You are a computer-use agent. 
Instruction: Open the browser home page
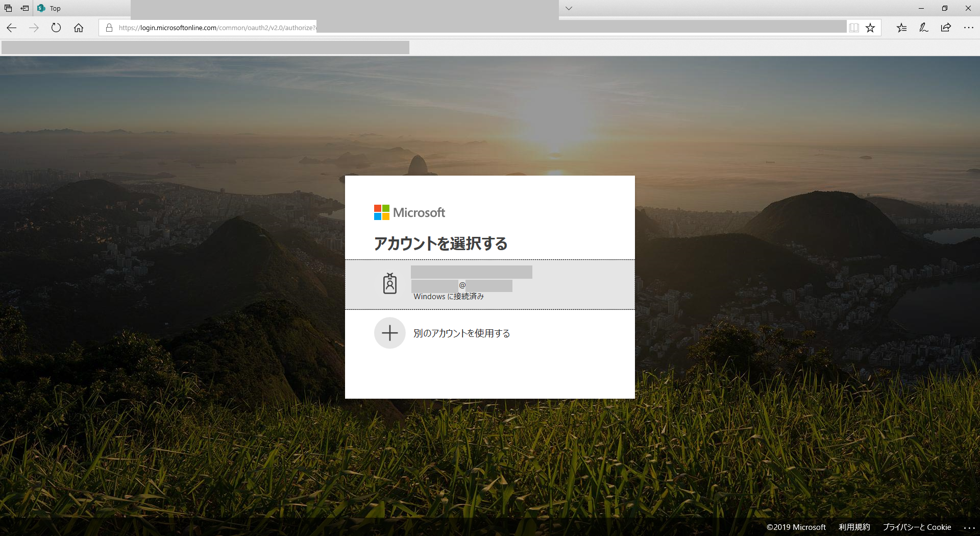coord(79,28)
